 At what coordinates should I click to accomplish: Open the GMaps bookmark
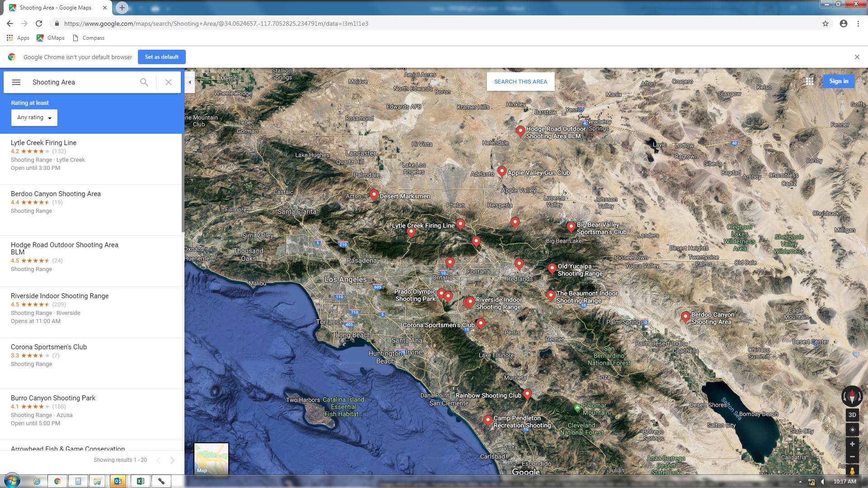(x=51, y=38)
